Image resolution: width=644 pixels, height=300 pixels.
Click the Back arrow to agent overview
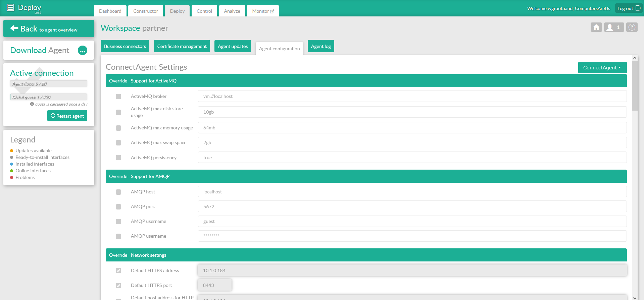(x=14, y=28)
